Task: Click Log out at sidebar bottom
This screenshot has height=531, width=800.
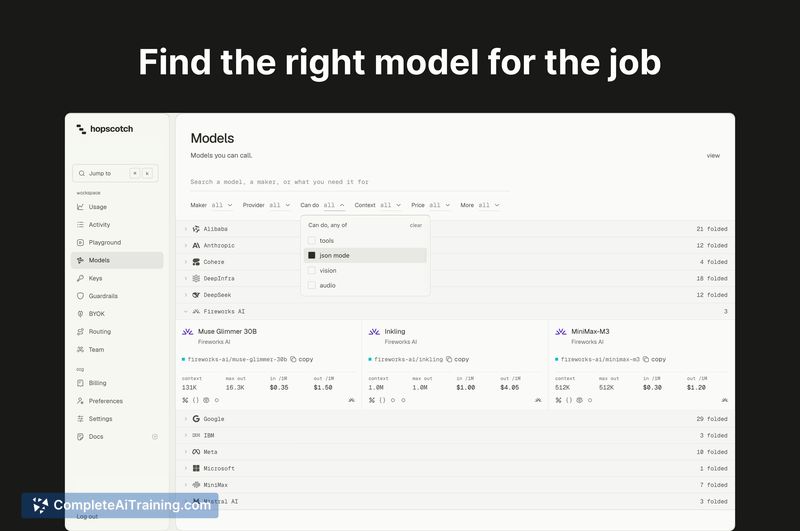Action: pos(87,516)
